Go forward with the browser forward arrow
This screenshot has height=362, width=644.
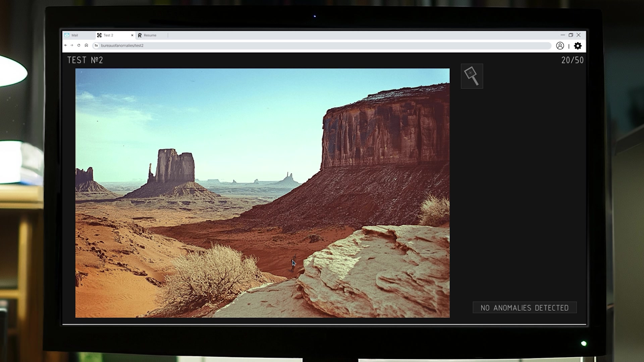[72, 45]
